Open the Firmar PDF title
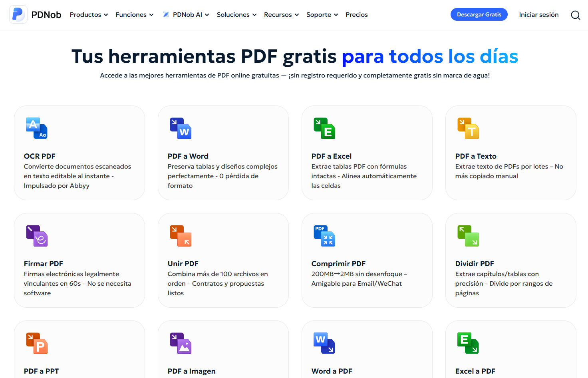 [44, 264]
